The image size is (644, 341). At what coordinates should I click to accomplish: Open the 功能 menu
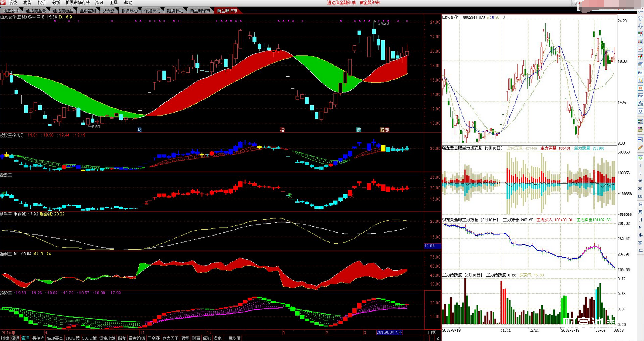point(27,3)
